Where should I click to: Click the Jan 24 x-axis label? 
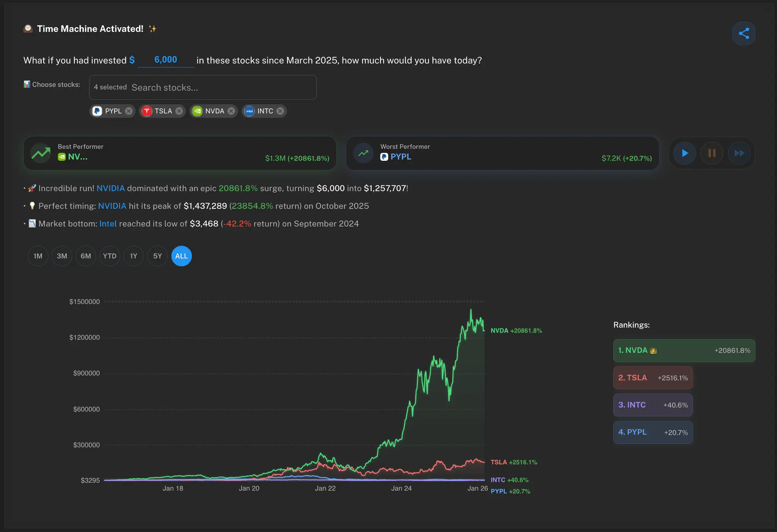tap(401, 488)
